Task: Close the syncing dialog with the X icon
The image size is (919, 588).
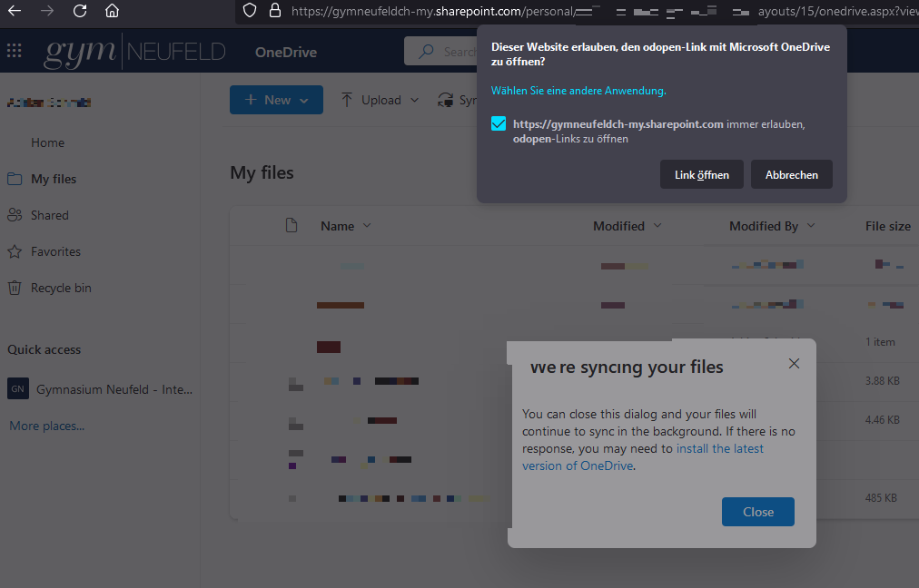Action: click(794, 364)
